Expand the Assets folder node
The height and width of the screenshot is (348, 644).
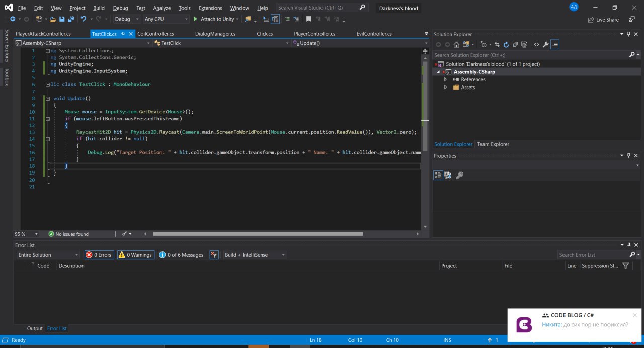445,87
